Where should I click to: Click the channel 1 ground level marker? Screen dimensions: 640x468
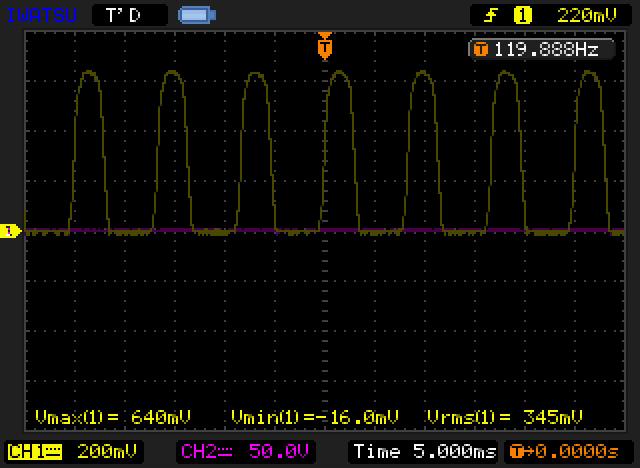point(10,231)
